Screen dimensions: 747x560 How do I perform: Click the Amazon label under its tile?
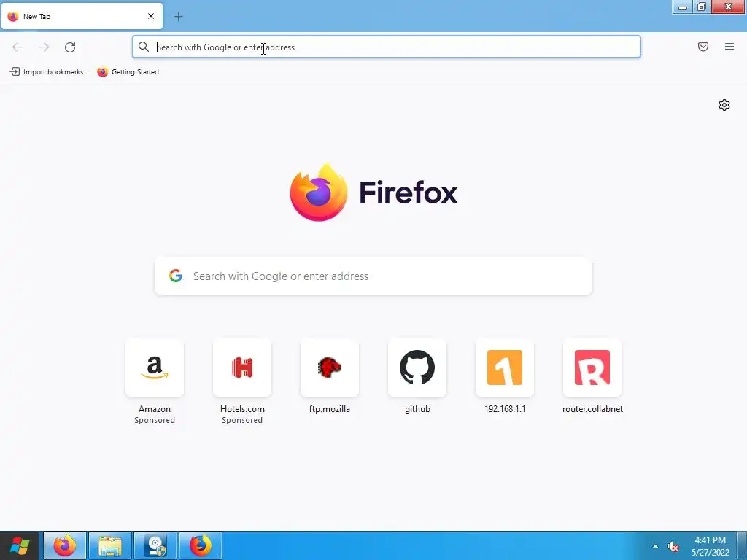(155, 409)
